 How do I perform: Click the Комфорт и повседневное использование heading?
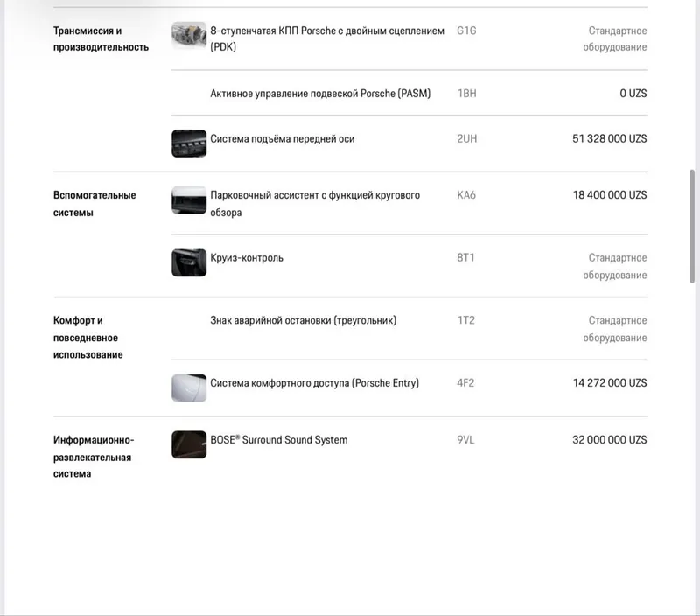[x=88, y=338]
